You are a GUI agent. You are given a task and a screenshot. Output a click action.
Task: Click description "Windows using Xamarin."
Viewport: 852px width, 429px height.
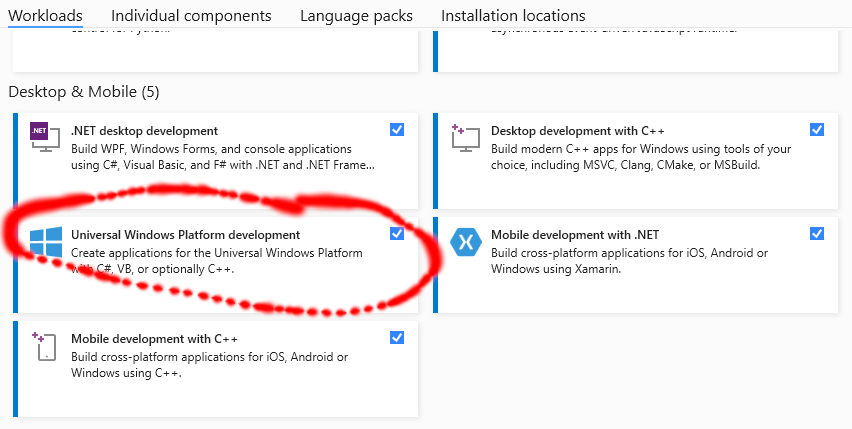click(556, 269)
